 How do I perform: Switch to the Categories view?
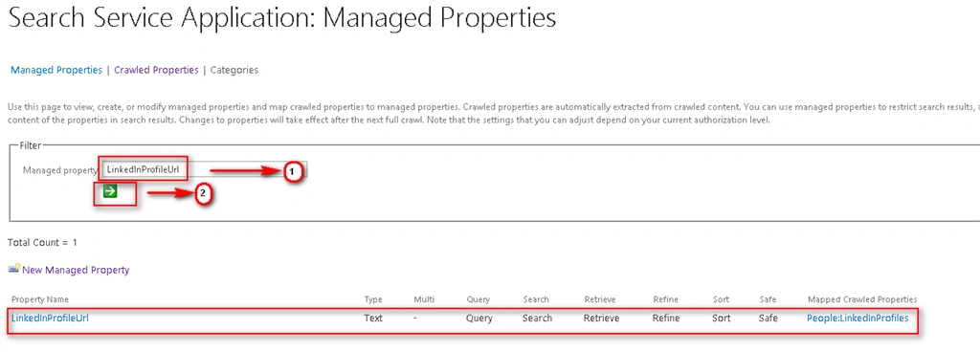tap(234, 70)
